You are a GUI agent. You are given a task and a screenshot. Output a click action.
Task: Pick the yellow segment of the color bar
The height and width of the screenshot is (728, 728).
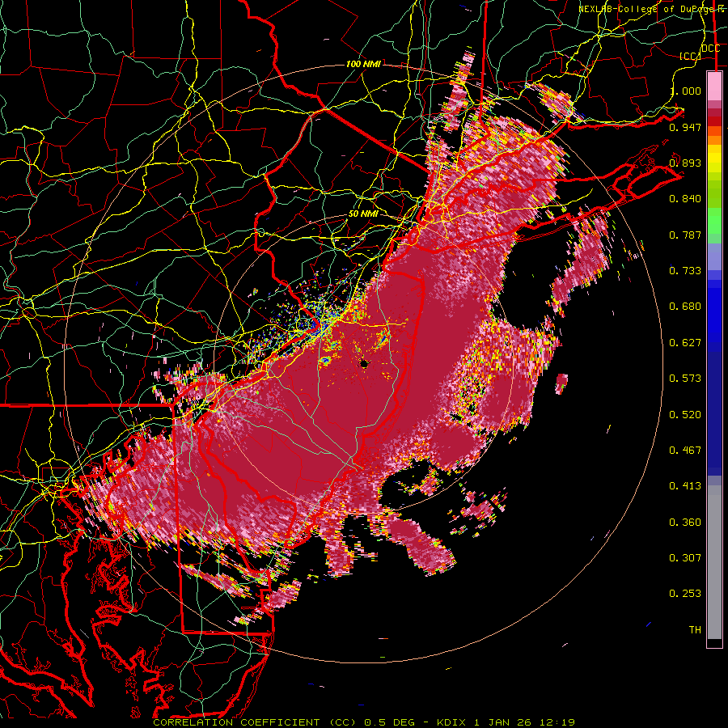pos(714,159)
